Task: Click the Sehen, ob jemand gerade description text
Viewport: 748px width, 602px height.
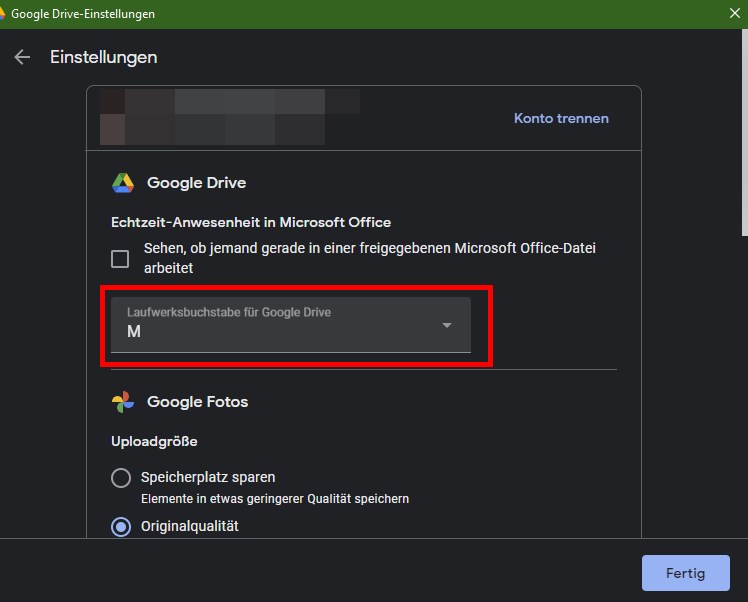Action: coord(370,258)
